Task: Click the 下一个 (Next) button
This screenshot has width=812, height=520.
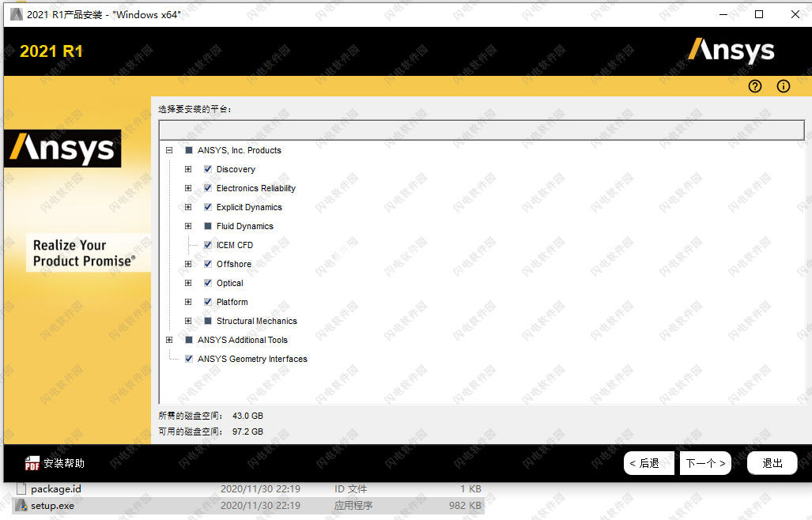Action: point(705,463)
